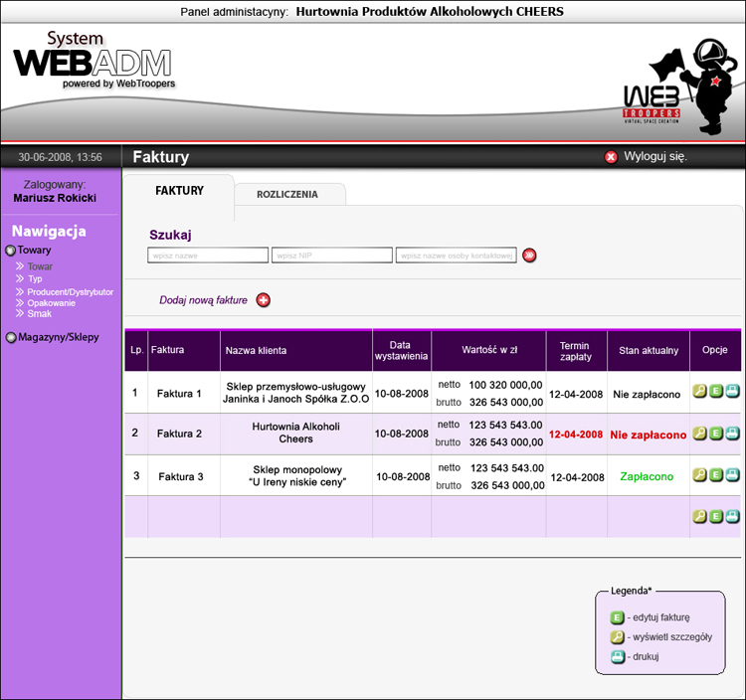
Task: Collapse the Towary navigation section
Action: click(x=11, y=252)
